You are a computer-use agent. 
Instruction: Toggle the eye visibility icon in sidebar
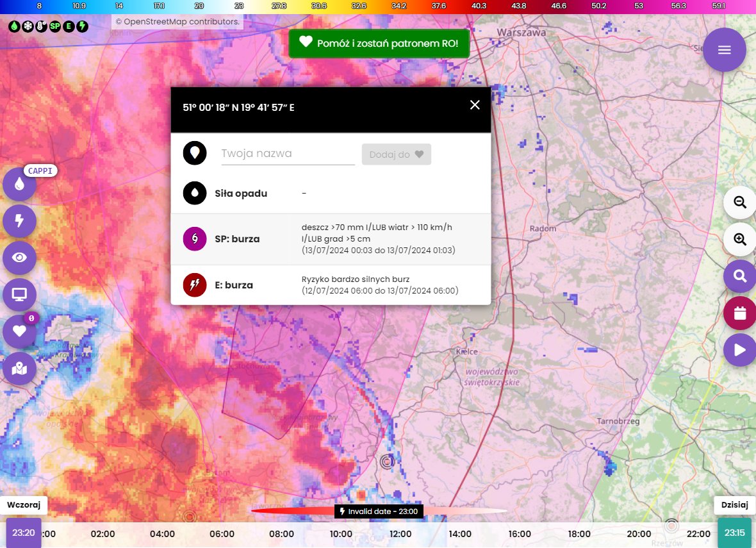tap(19, 258)
